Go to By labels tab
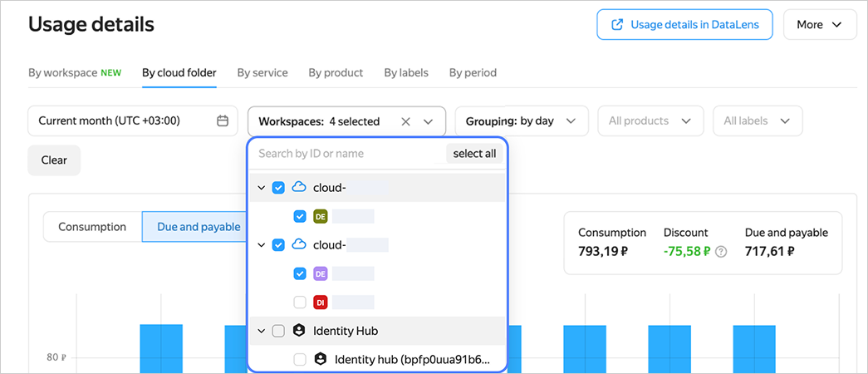The image size is (868, 374). point(406,72)
